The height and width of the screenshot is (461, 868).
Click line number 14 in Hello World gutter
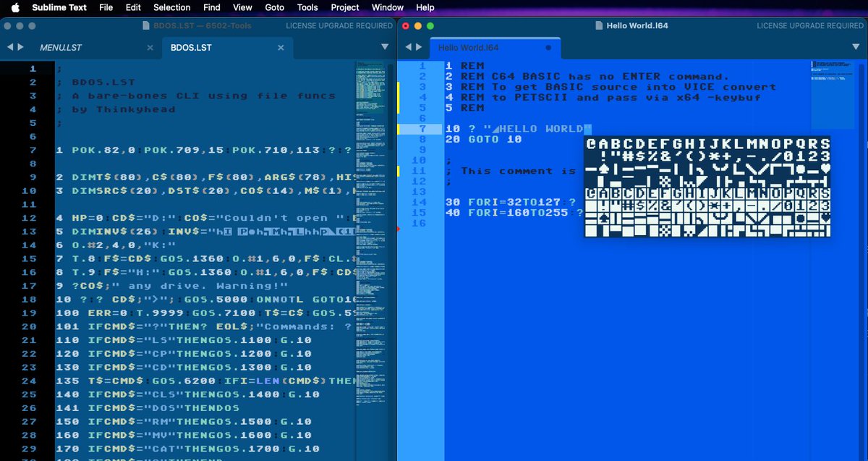pos(420,202)
